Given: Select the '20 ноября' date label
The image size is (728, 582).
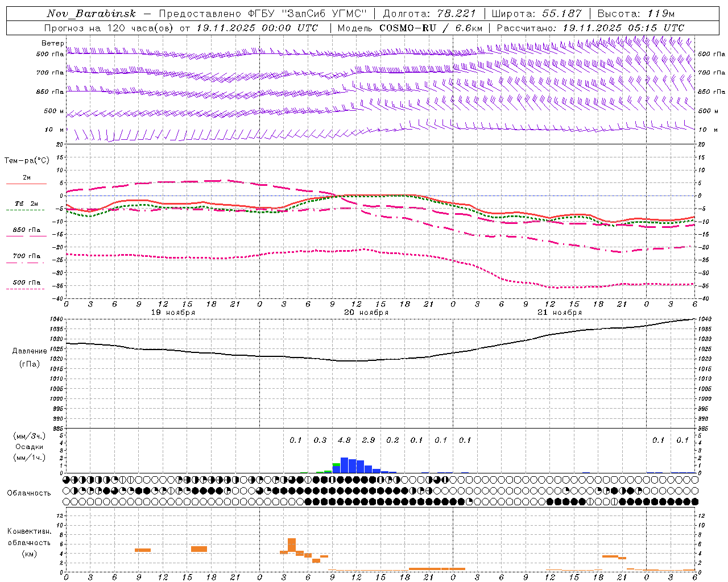Looking at the screenshot, I should 366,313.
